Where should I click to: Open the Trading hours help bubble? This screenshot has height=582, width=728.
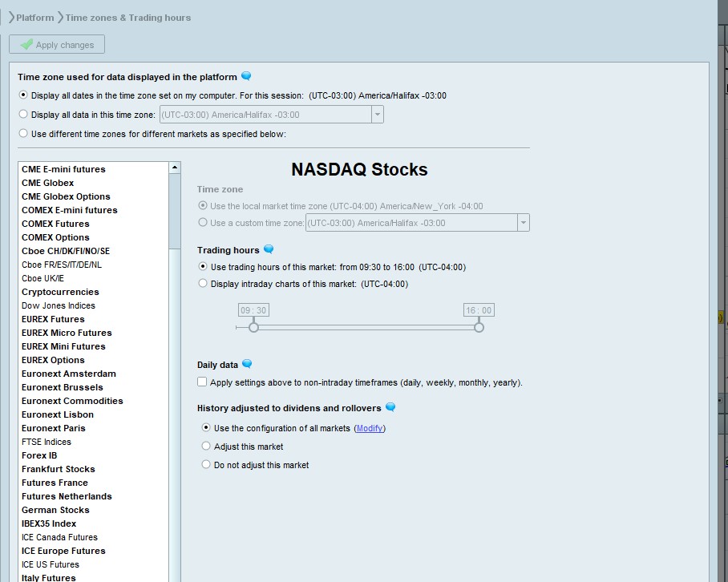269,249
